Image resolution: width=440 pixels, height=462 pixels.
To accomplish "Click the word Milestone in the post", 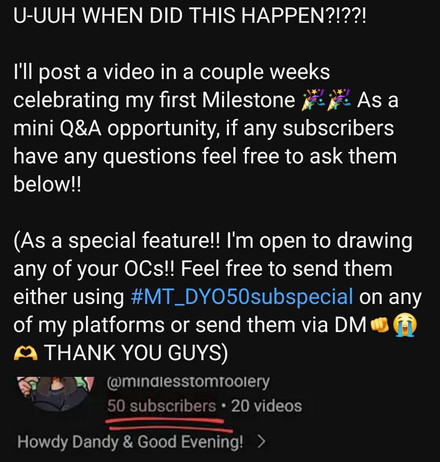I will click(x=248, y=100).
